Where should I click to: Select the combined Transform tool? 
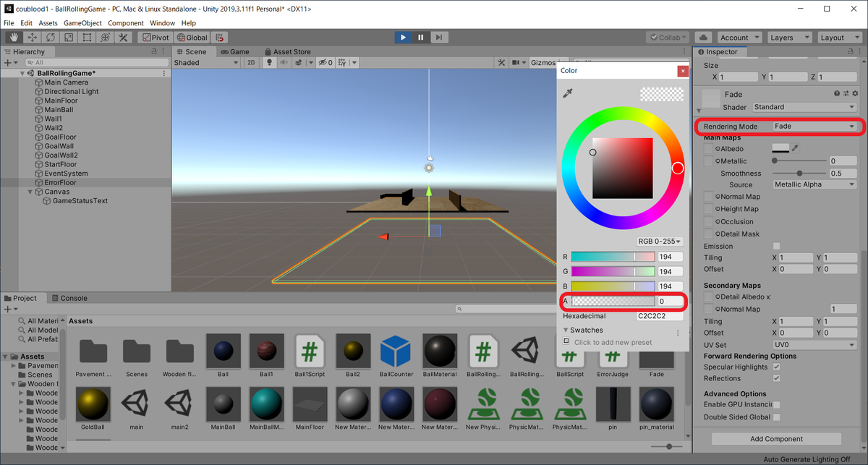point(105,38)
